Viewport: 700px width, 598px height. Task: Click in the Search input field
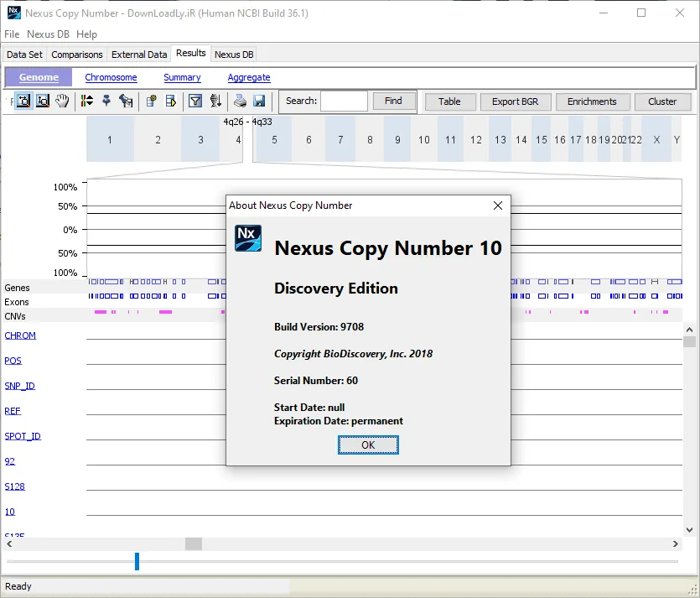(344, 101)
